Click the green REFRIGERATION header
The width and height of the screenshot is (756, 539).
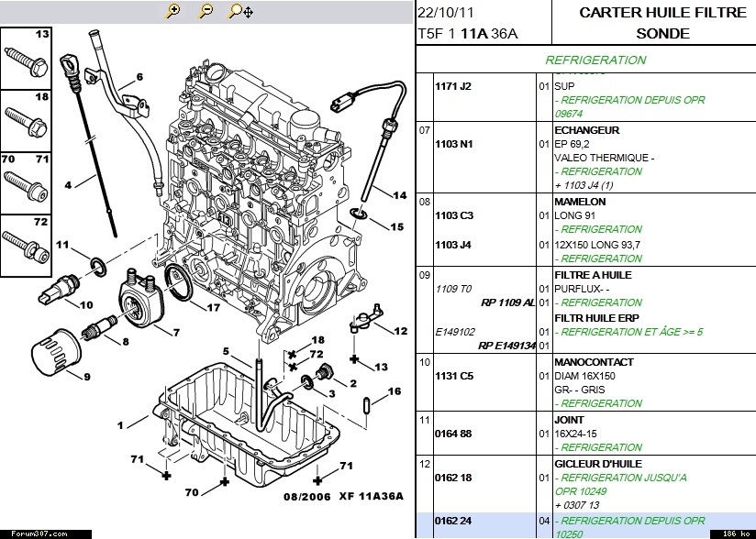(595, 60)
